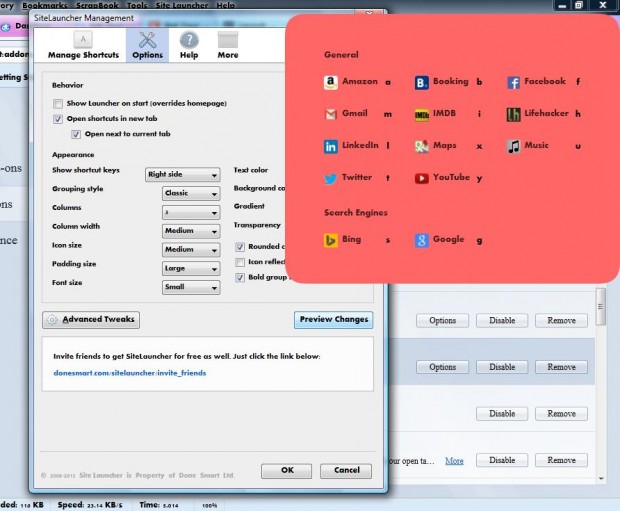This screenshot has height=511, width=620.
Task: Click the scrollbar down arrow in add-ons list
Action: pyautogui.click(x=601, y=479)
